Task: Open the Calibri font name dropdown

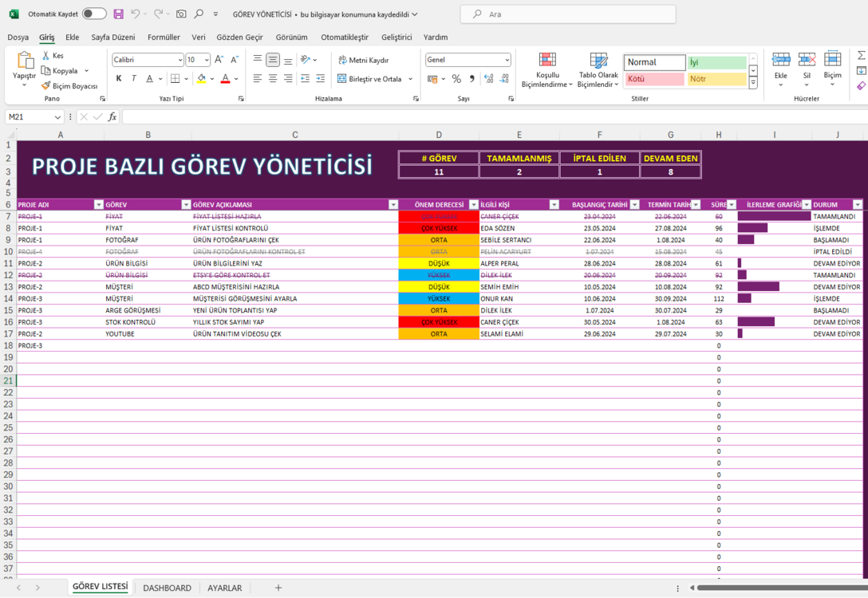Action: pos(180,60)
